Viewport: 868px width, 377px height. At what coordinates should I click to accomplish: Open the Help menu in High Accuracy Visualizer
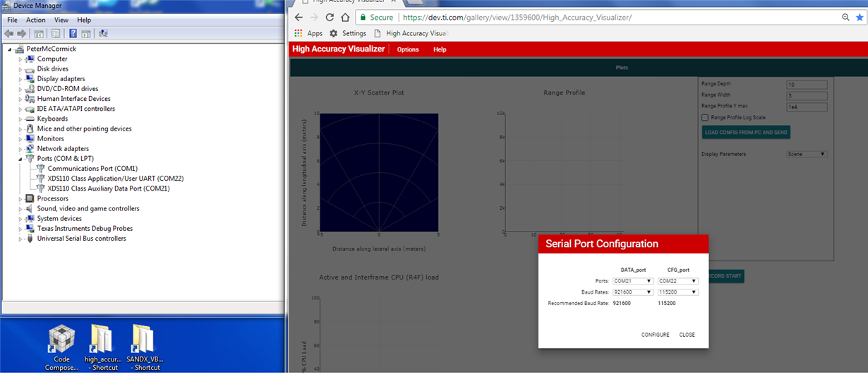(440, 49)
